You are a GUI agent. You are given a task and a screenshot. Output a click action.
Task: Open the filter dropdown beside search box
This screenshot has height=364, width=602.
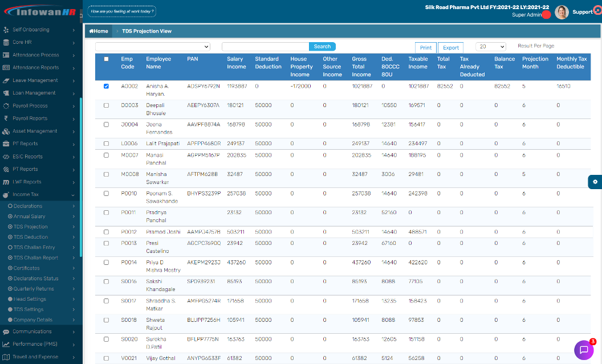[x=153, y=47]
